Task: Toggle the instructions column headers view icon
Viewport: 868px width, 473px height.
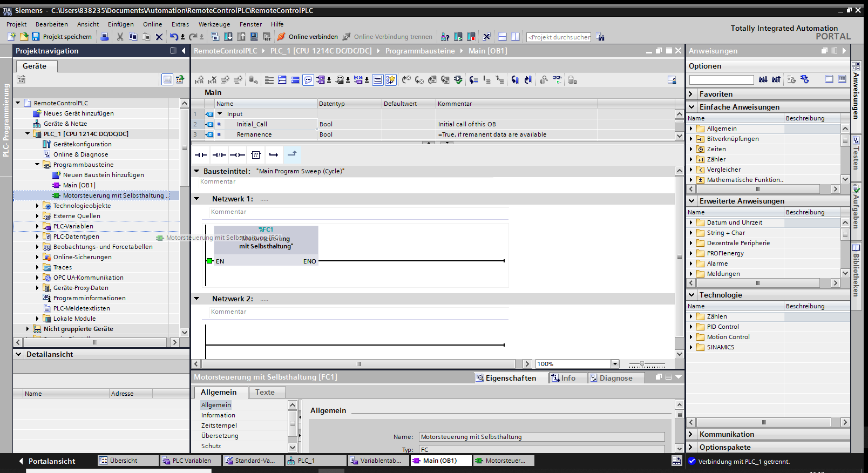Action: click(x=842, y=79)
